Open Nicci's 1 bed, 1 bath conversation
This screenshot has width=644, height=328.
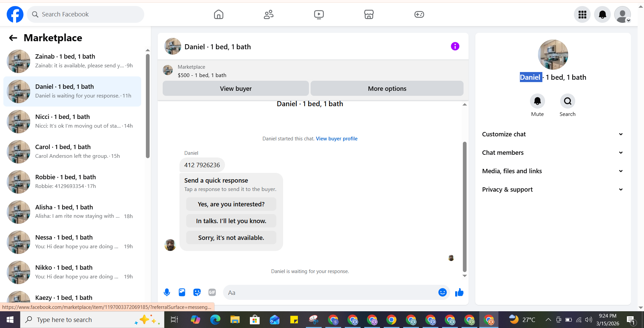[72, 122]
